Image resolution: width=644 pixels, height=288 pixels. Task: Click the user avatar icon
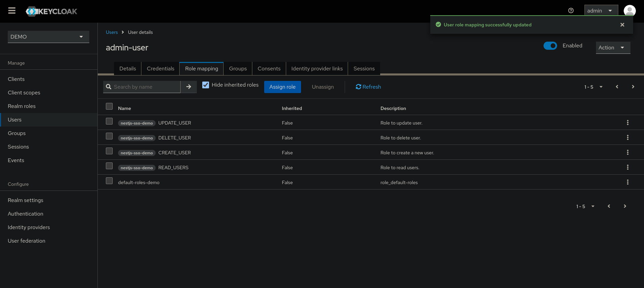629,11
